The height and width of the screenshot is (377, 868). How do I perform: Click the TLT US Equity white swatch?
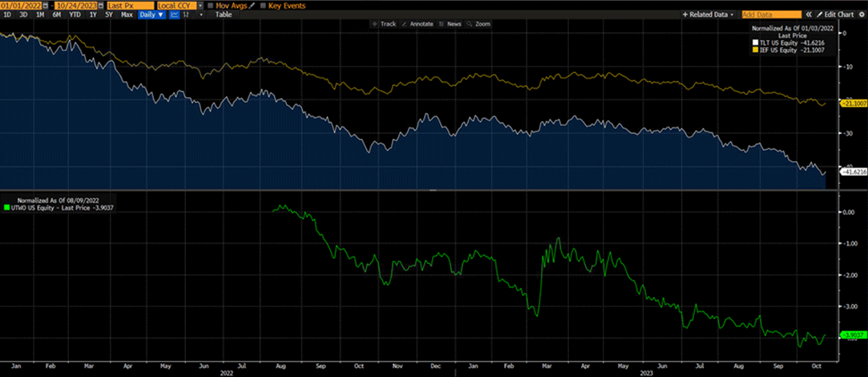[755, 43]
